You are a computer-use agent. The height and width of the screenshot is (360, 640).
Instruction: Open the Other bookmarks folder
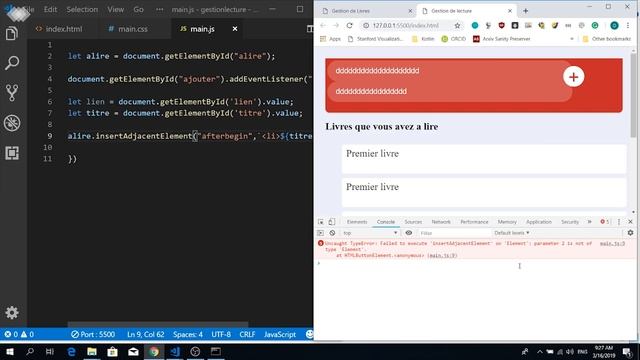[x=607, y=39]
